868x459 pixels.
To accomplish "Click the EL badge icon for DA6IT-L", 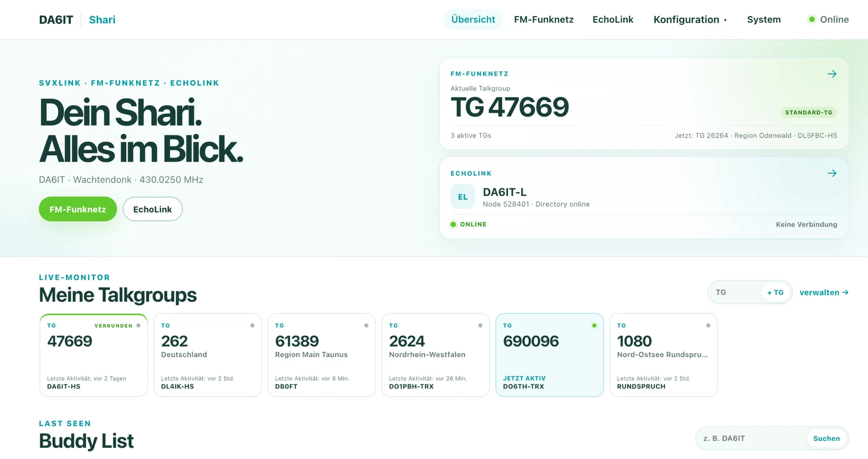I will pyautogui.click(x=462, y=197).
